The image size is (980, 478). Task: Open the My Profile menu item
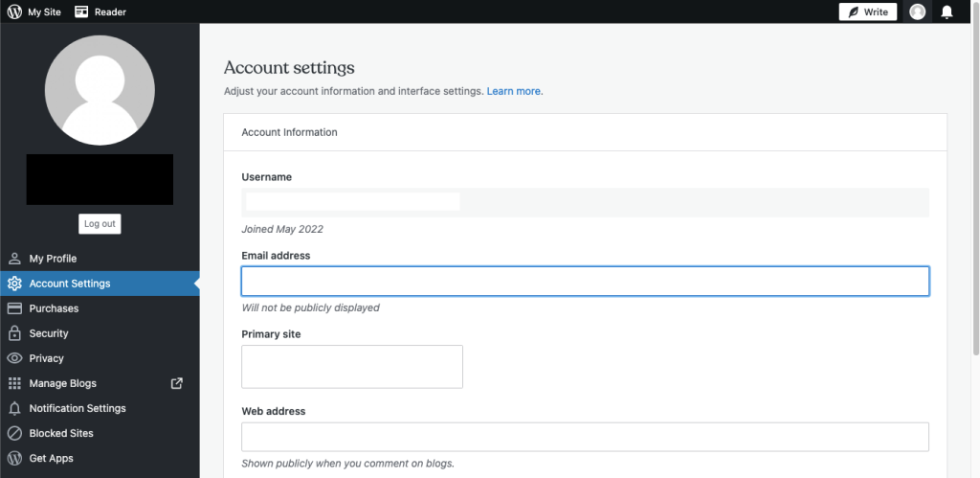click(100, 259)
